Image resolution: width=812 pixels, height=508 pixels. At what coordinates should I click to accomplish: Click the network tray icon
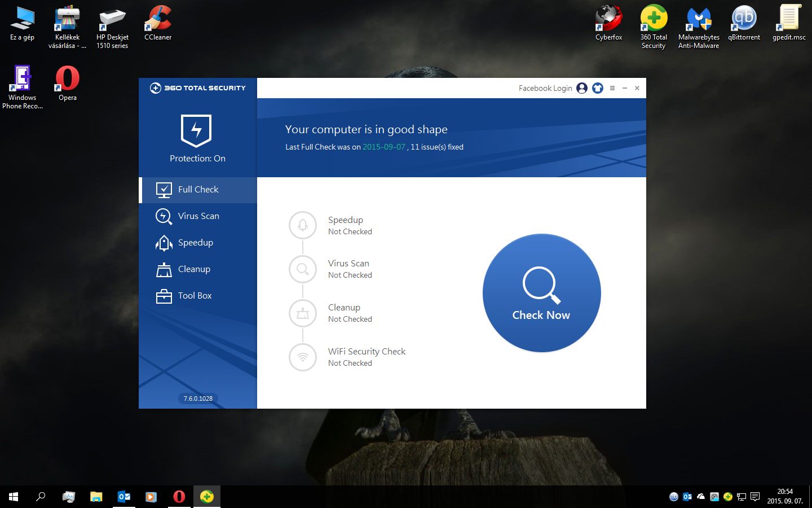click(742, 497)
